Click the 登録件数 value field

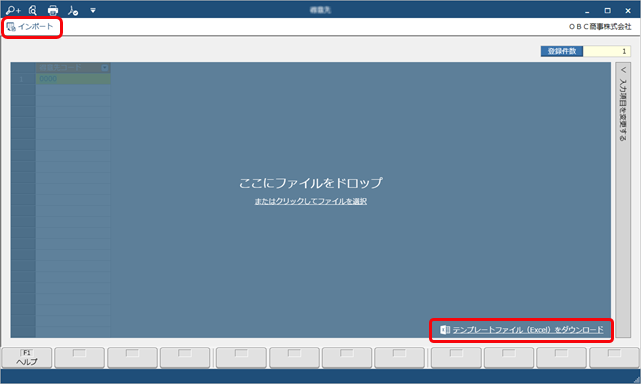click(x=607, y=51)
